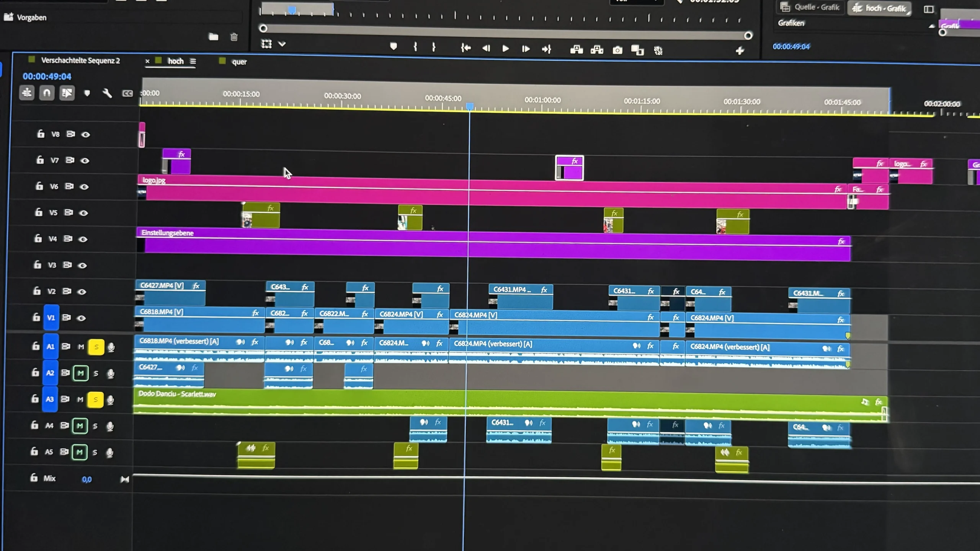Open the timeline wrench settings
This screenshot has height=551, width=980.
click(107, 93)
